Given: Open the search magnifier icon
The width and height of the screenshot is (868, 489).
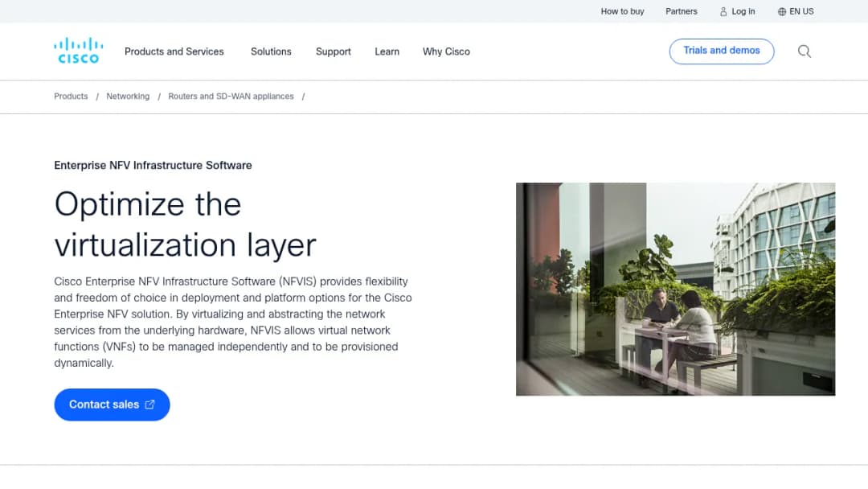Looking at the screenshot, I should click(x=805, y=51).
